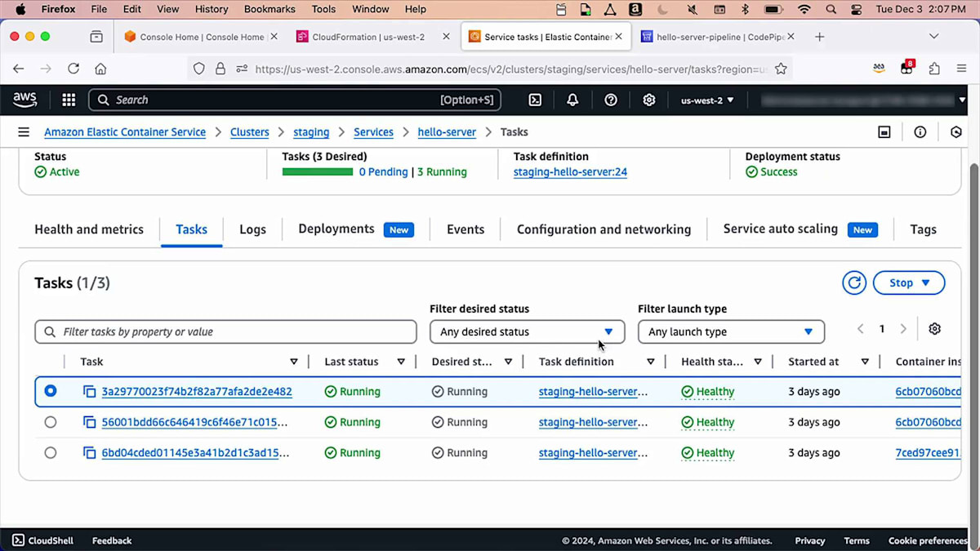Screen dimensions: 980x551
Task: Switch to the Events tab
Action: (465, 229)
